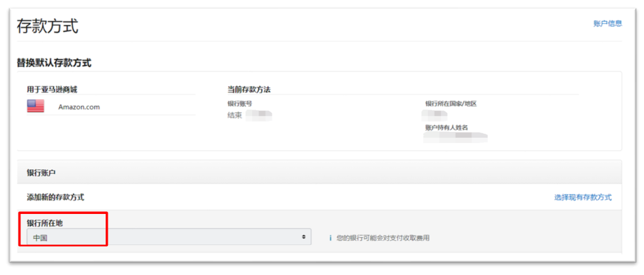Click the United States flag icon
The image size is (644, 275).
[35, 106]
